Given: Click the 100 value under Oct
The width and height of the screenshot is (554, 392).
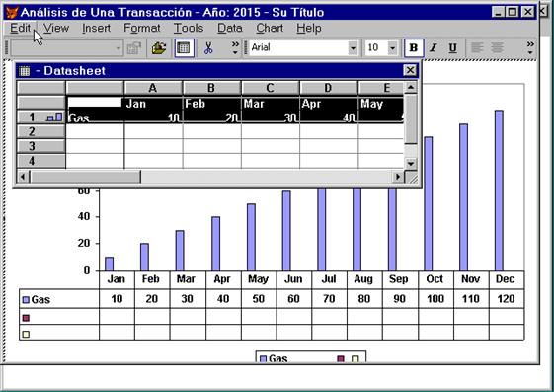Looking at the screenshot, I should [x=435, y=299].
